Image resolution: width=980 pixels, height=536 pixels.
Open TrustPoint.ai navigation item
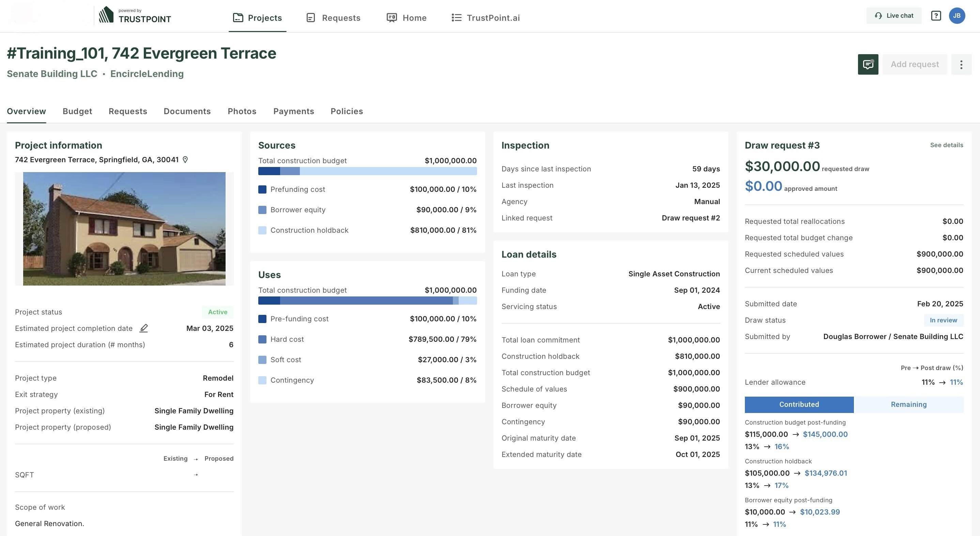pyautogui.click(x=486, y=18)
